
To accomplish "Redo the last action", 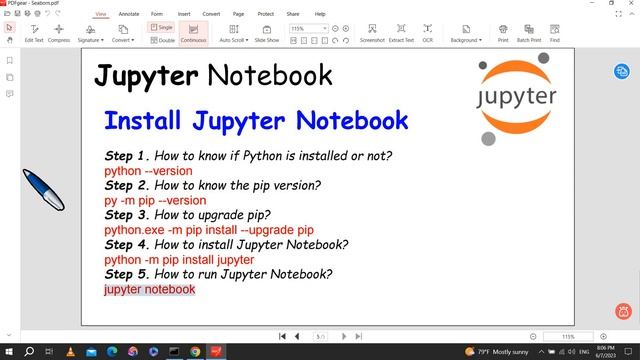I will click(x=58, y=13).
